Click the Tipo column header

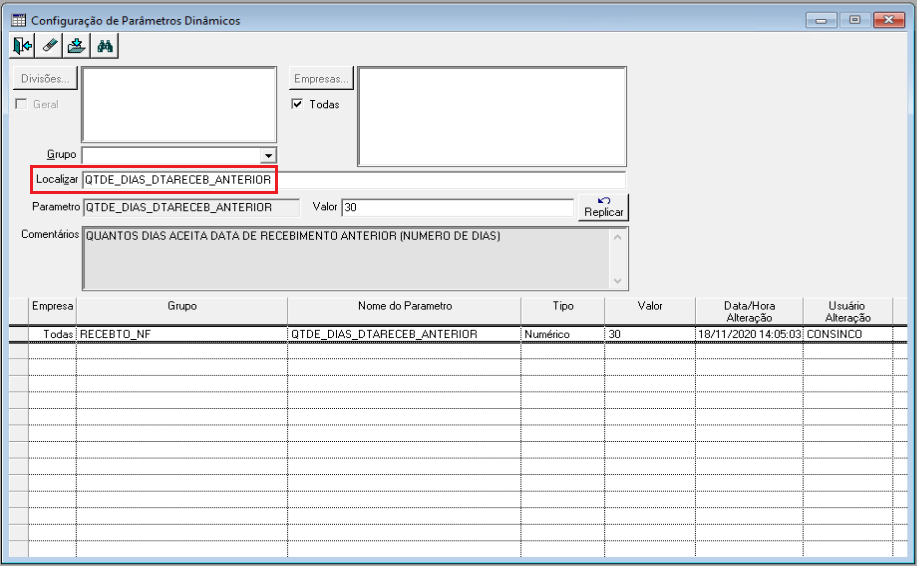[x=563, y=312]
